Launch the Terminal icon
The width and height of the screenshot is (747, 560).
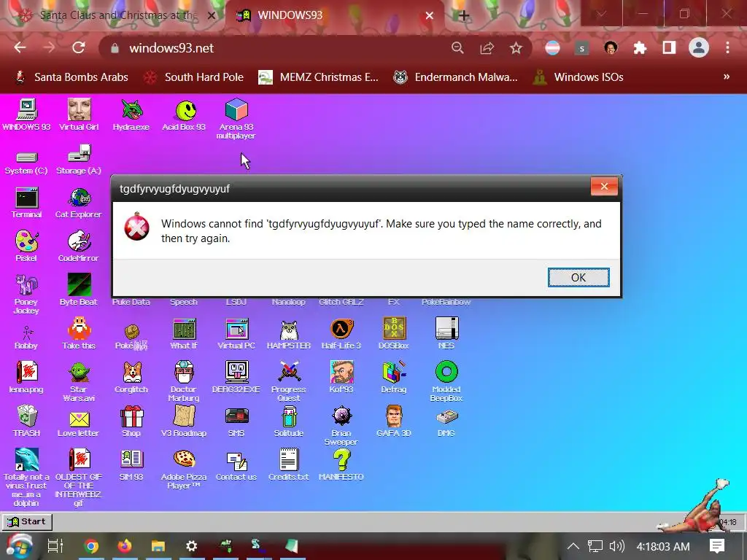coord(26,203)
